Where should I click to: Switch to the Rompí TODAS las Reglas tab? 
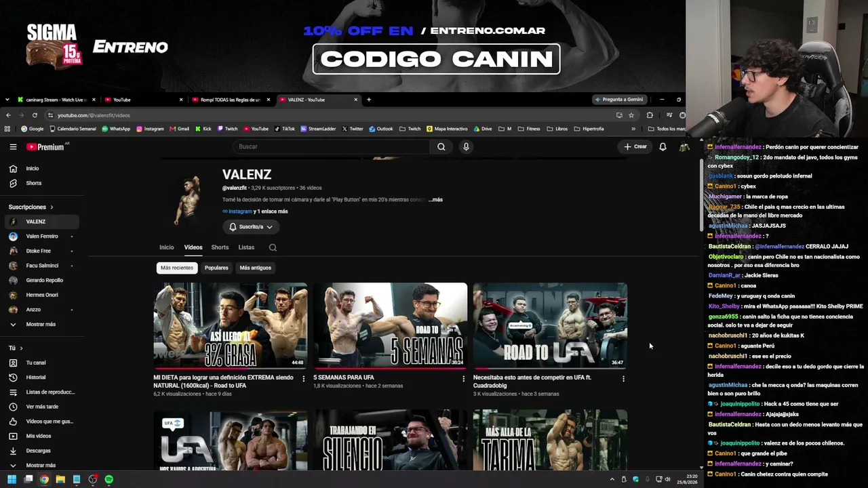click(229, 100)
